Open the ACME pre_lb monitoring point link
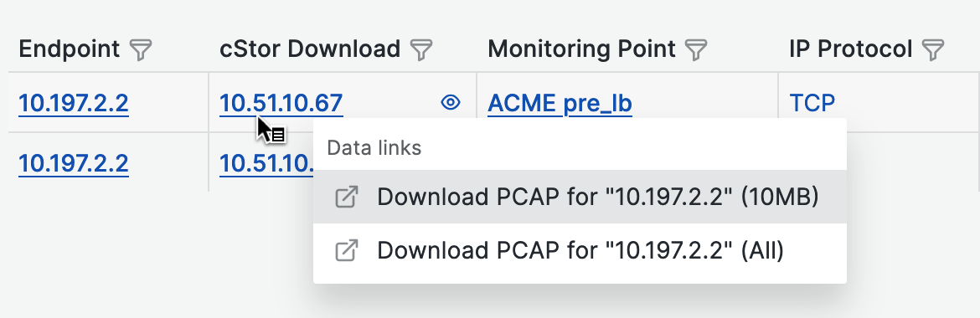Viewport: 980px width, 318px height. pos(560,103)
